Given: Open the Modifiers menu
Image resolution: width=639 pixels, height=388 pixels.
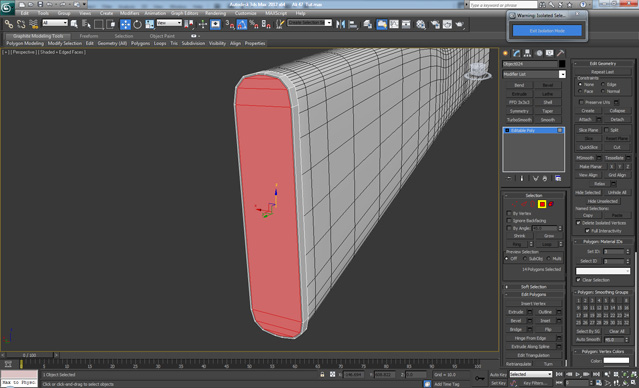Looking at the screenshot, I should (130, 13).
